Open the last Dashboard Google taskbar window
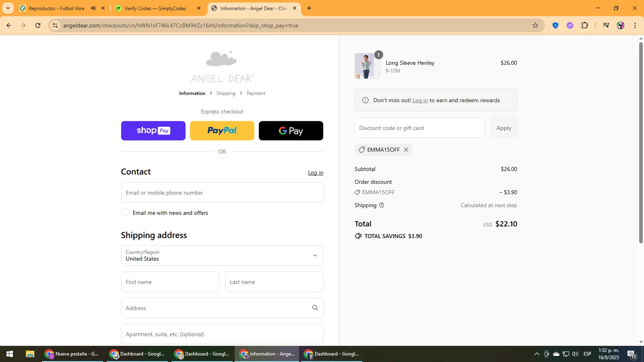This screenshot has width=644, height=362. coord(331,354)
